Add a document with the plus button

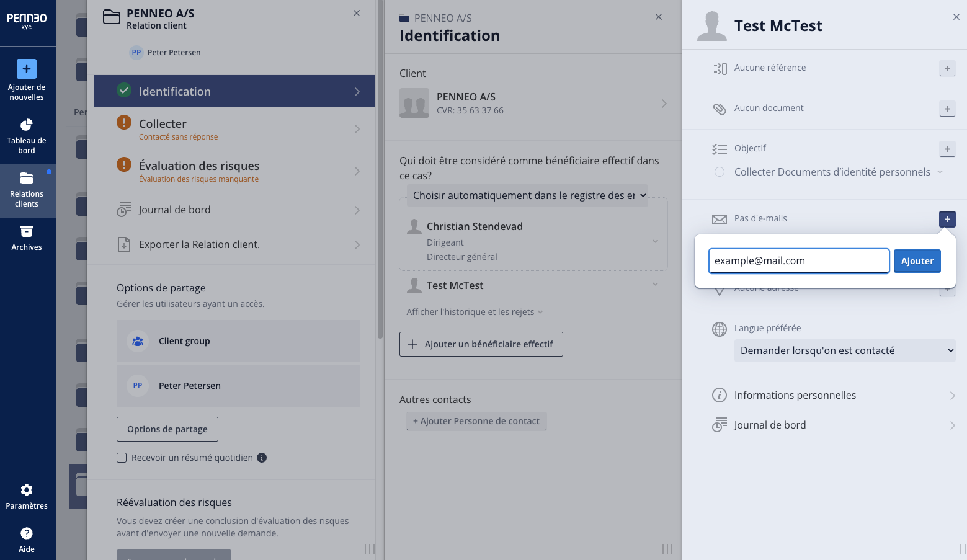[x=947, y=109]
